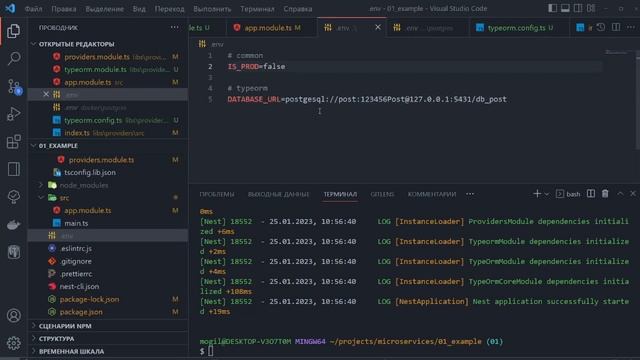Image resolution: width=640 pixels, height=360 pixels.
Task: Switch to the Комментарии panel tab
Action: (432, 194)
